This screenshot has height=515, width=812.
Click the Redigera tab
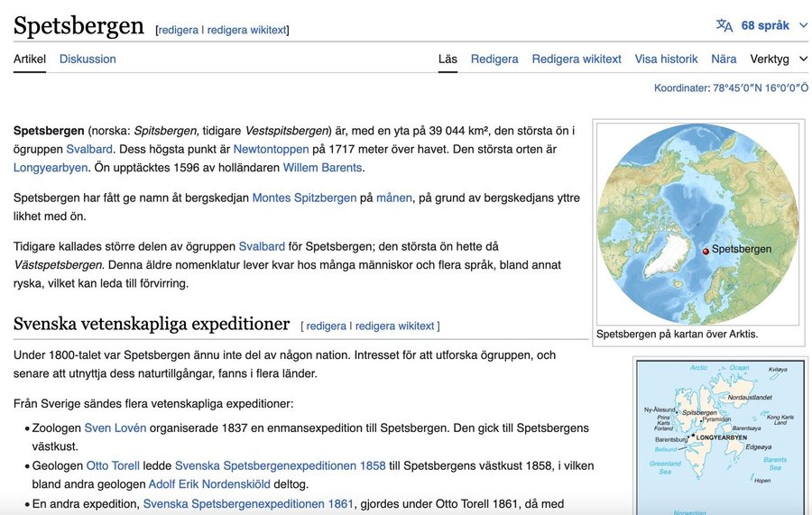coord(494,59)
